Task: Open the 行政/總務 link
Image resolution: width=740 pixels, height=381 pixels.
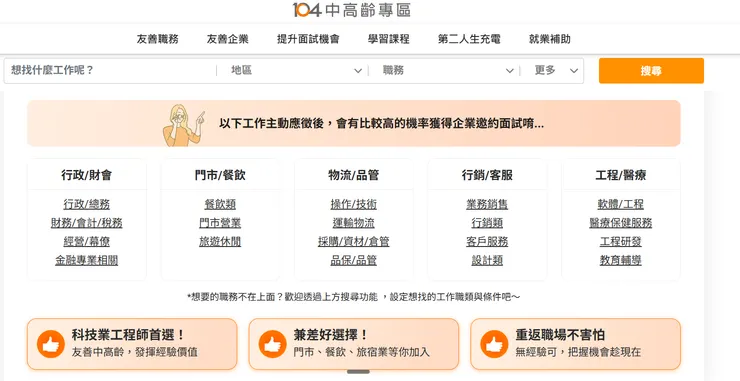Action: click(x=86, y=204)
